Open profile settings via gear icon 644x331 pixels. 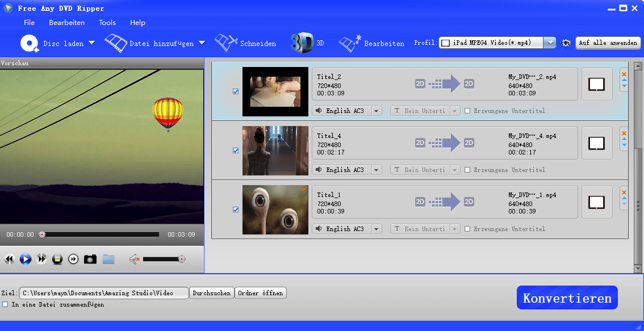566,43
